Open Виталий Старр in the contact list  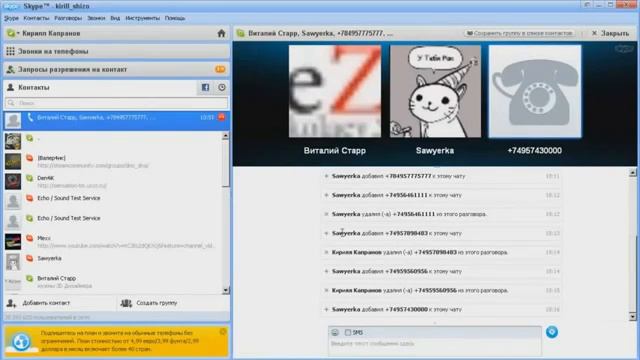(113, 282)
